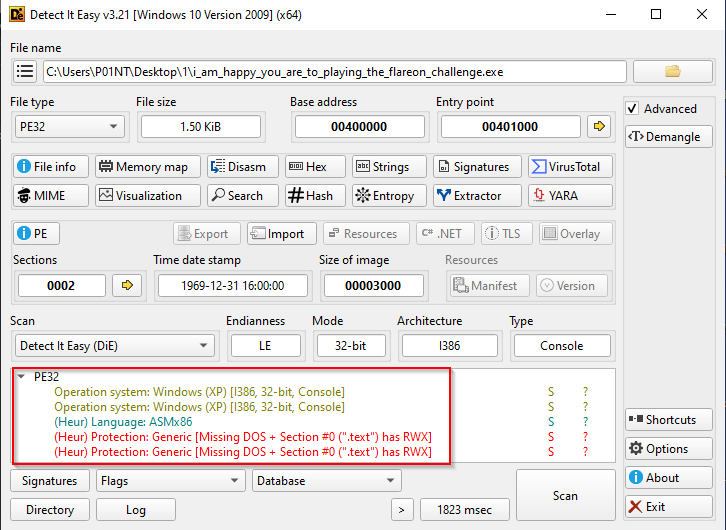
Task: Open VirusTotal lookup
Action: click(x=570, y=167)
